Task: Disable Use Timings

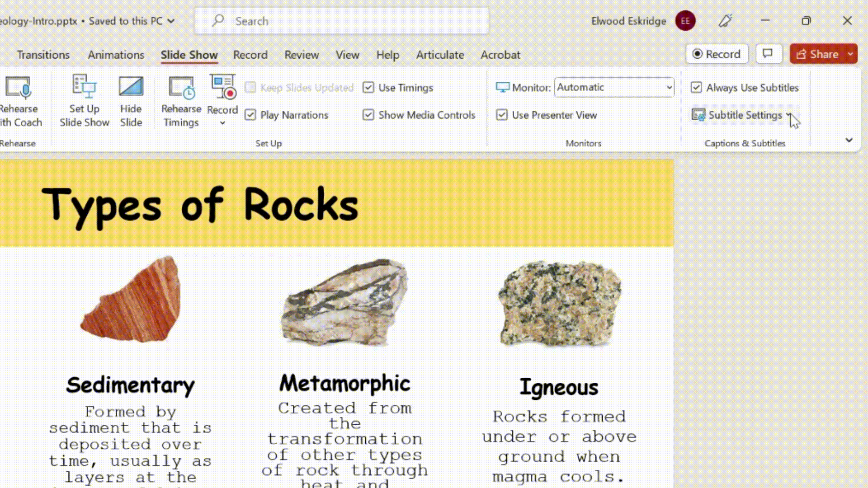Action: [x=368, y=87]
